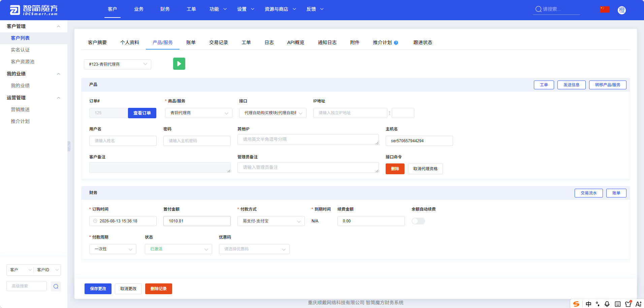The image size is (644, 308).
Task: Open the 反馈 top menu
Action: coord(315,9)
